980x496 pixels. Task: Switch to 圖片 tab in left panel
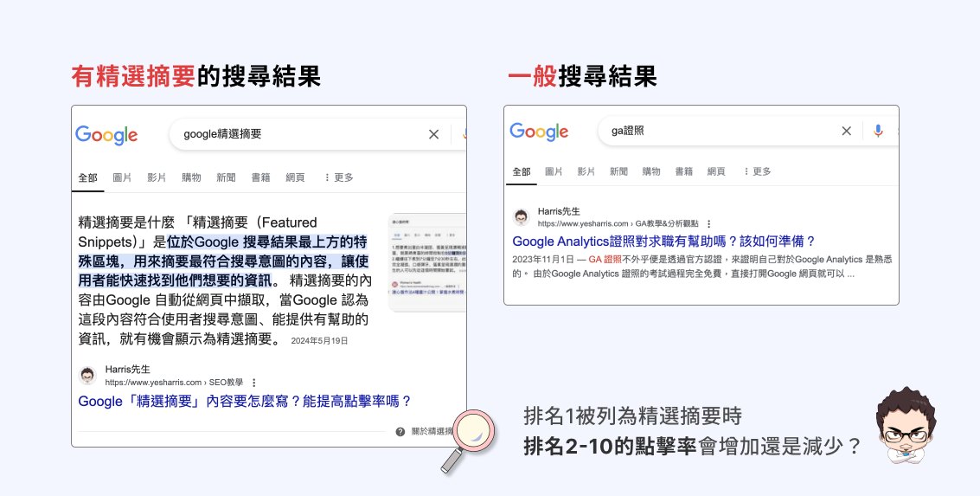point(122,177)
